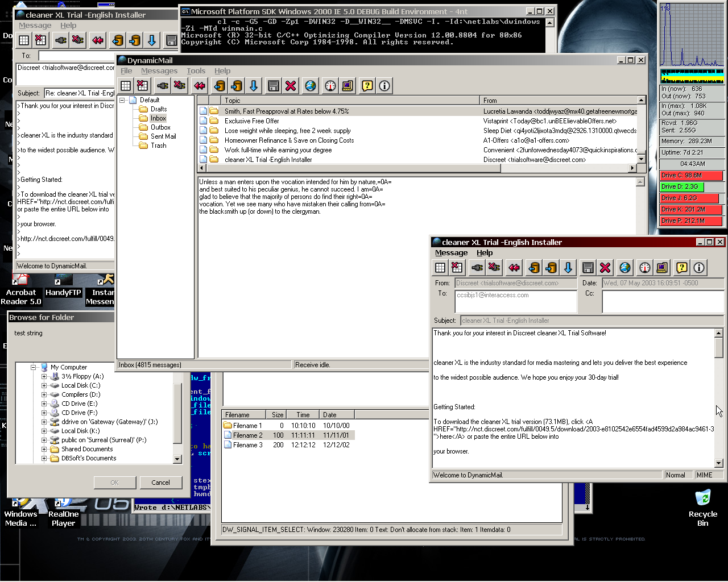Click the To field in background cleaner XL window
This screenshot has height=582, width=728.
[108, 56]
